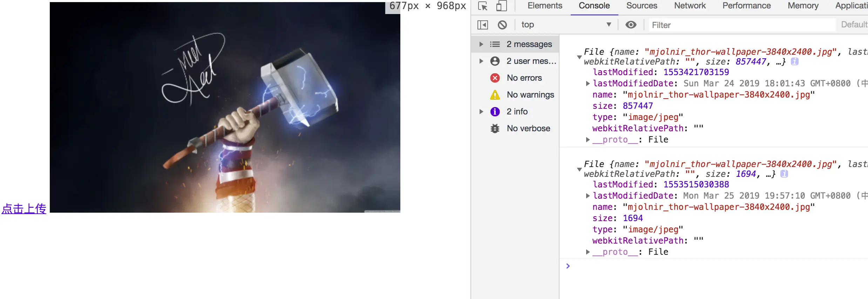Focus the console Filter input field
868x299 pixels.
(742, 25)
